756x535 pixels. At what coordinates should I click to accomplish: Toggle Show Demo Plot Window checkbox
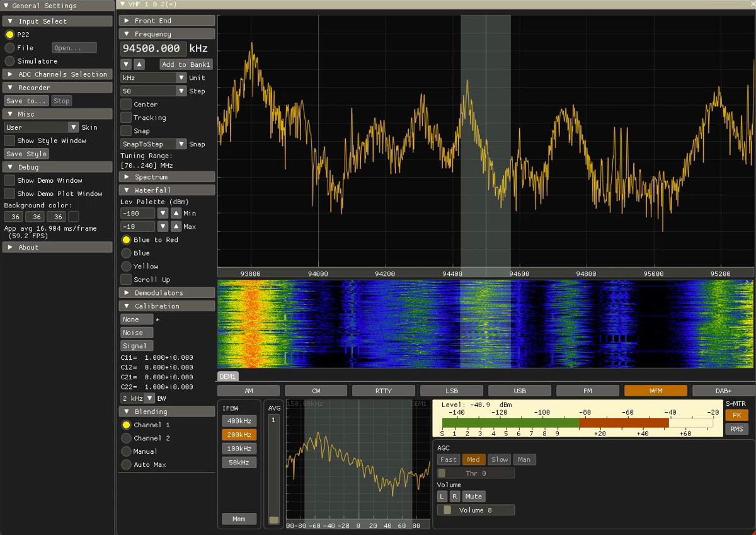(x=9, y=193)
